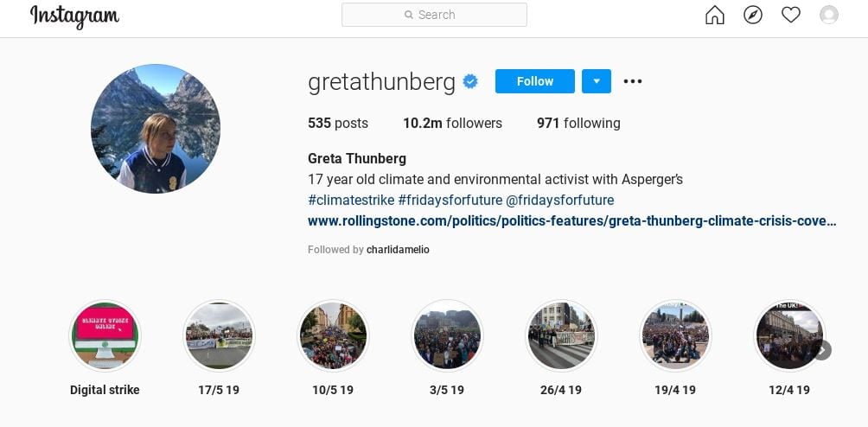View the 971 following list

click(578, 123)
